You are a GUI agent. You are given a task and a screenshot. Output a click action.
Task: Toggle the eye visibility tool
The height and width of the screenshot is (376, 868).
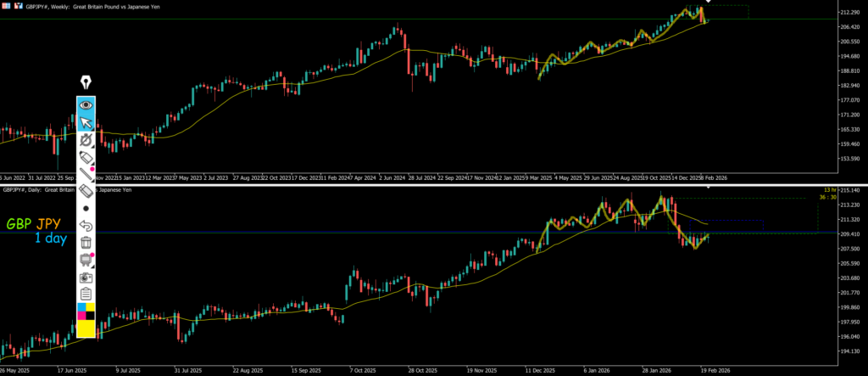pos(86,105)
